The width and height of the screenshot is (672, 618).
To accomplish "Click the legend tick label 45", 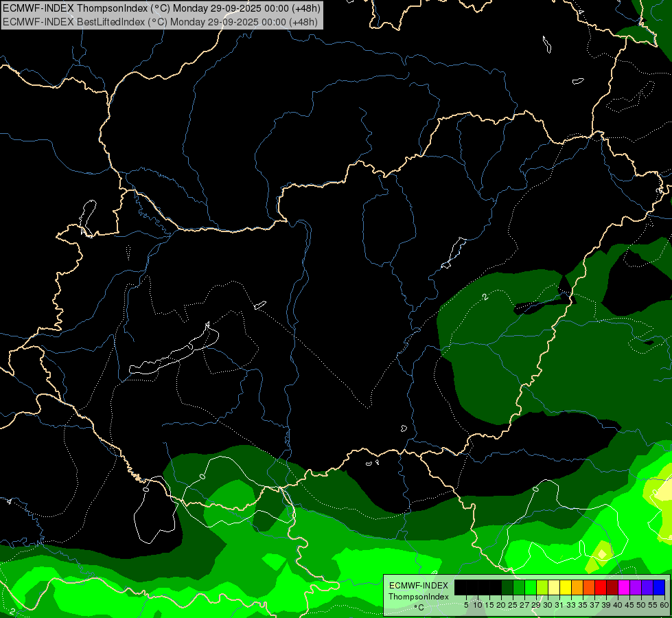I will [629, 605].
